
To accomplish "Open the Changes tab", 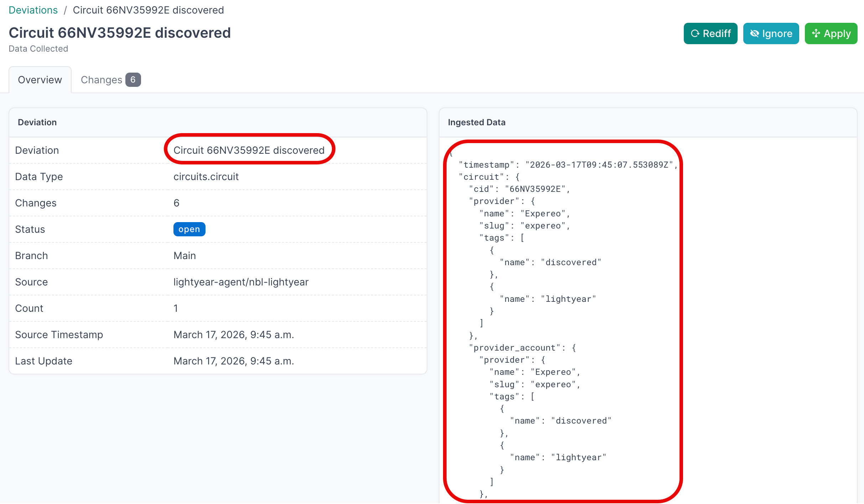I will [x=102, y=80].
